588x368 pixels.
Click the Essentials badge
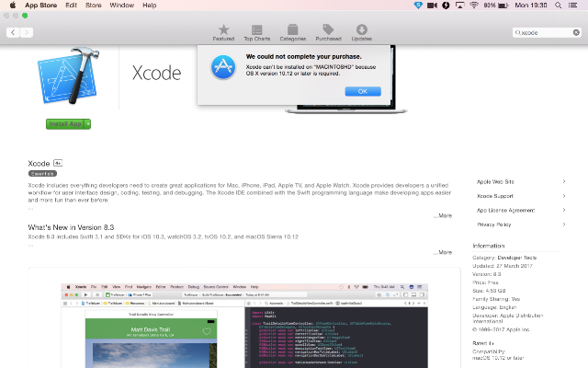42,174
